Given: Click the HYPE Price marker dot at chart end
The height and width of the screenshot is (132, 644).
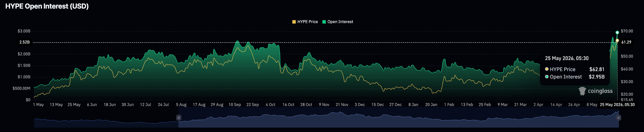Looking at the screenshot, I should pyautogui.click(x=617, y=40).
